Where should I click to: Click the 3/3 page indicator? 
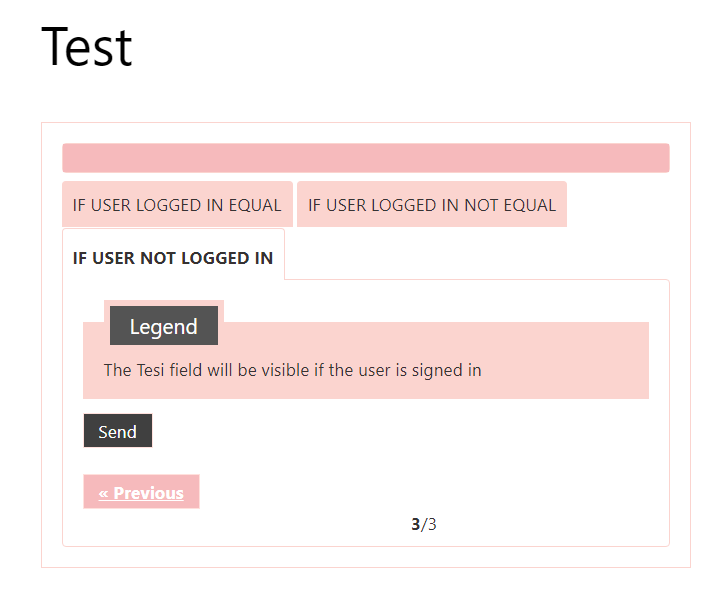(x=424, y=524)
